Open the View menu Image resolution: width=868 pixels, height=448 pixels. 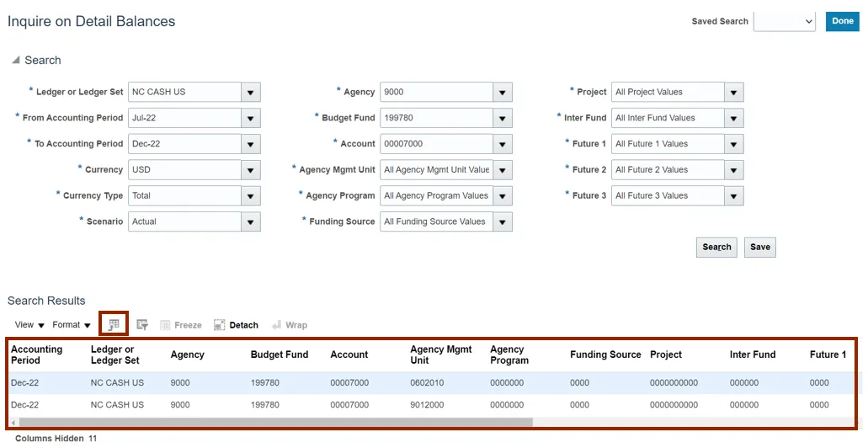[29, 325]
